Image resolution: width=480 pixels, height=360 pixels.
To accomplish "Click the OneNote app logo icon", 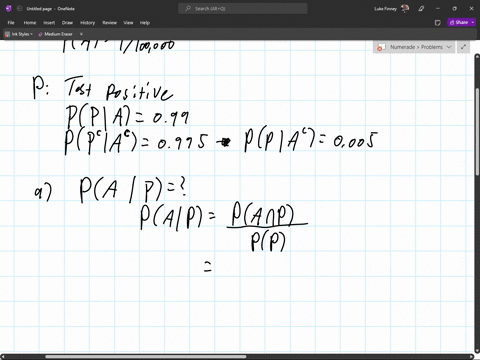I will pos(9,9).
